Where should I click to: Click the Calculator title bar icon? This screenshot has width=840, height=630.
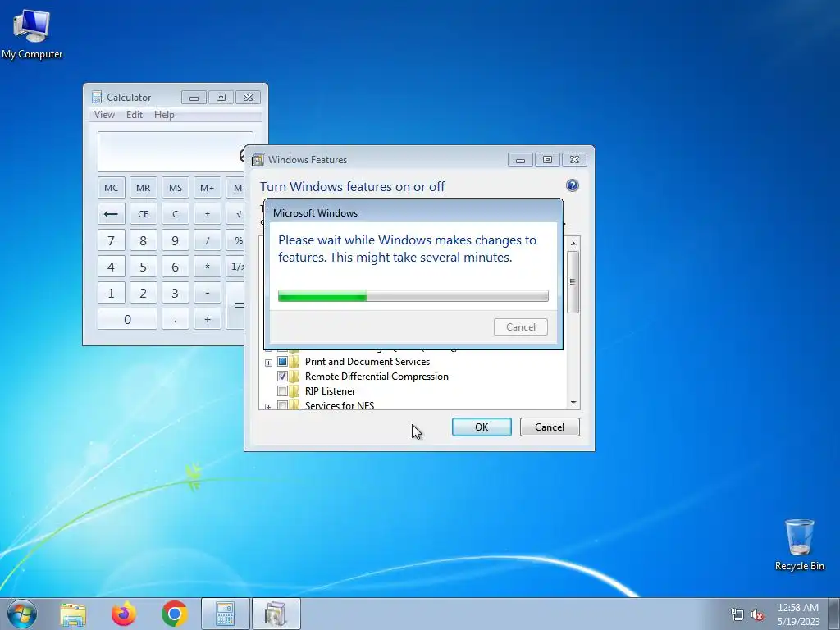coord(97,97)
